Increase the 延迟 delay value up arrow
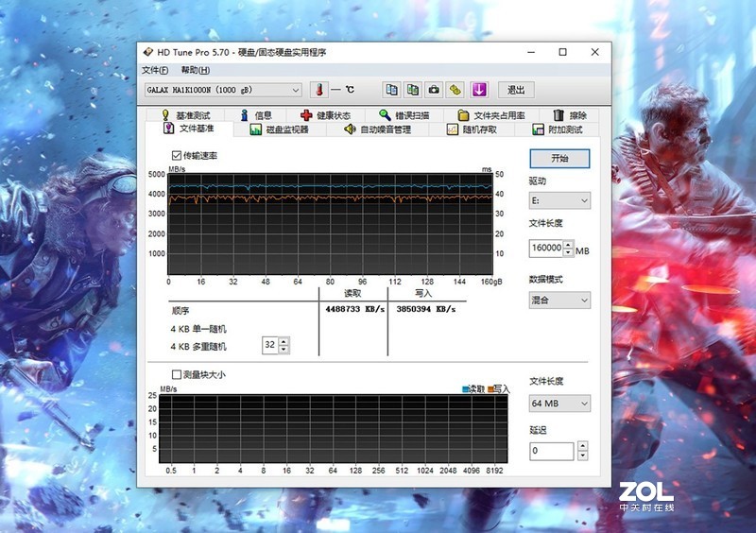Viewport: 756px width, 533px height. coord(582,446)
